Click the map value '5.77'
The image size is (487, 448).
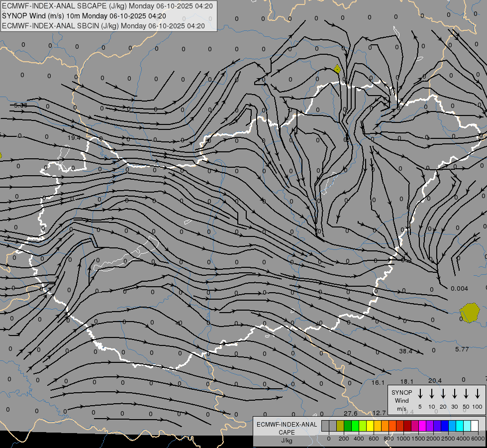point(462,349)
